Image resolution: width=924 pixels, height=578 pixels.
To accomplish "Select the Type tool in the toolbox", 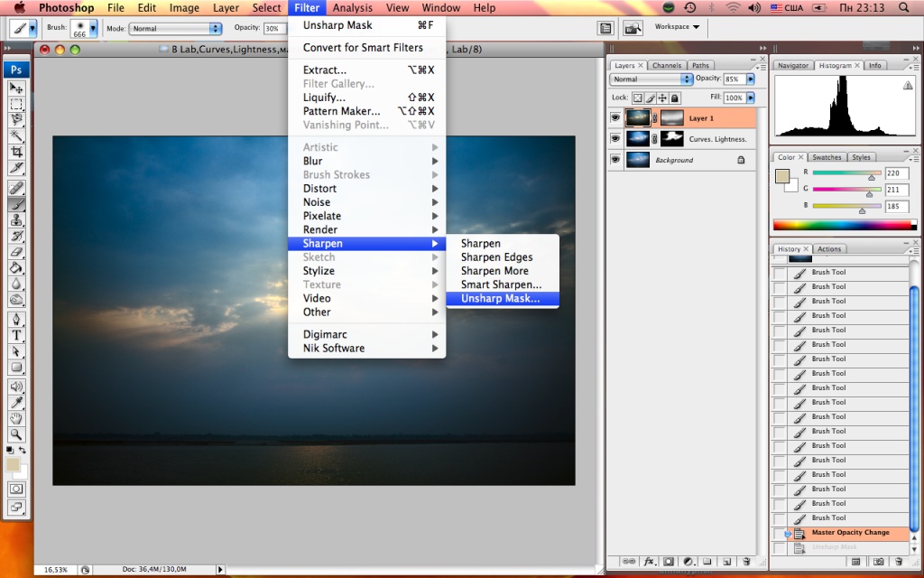I will click(x=16, y=335).
